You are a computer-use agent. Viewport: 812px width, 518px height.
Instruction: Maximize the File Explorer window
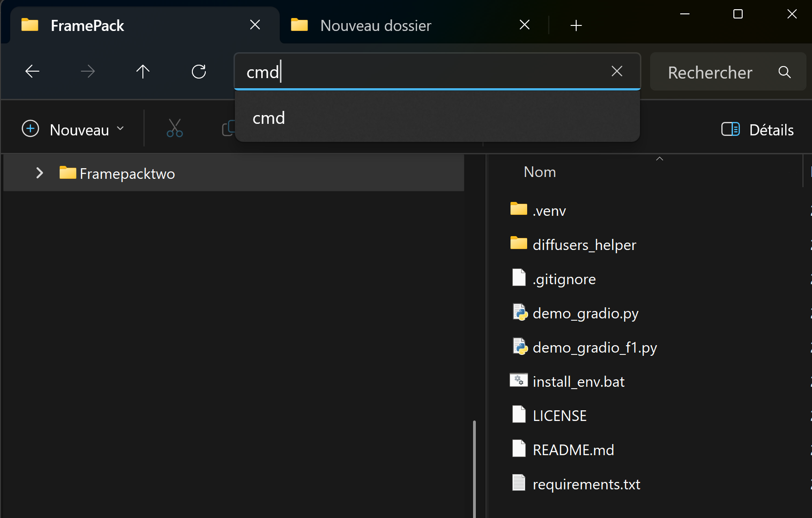coord(738,14)
